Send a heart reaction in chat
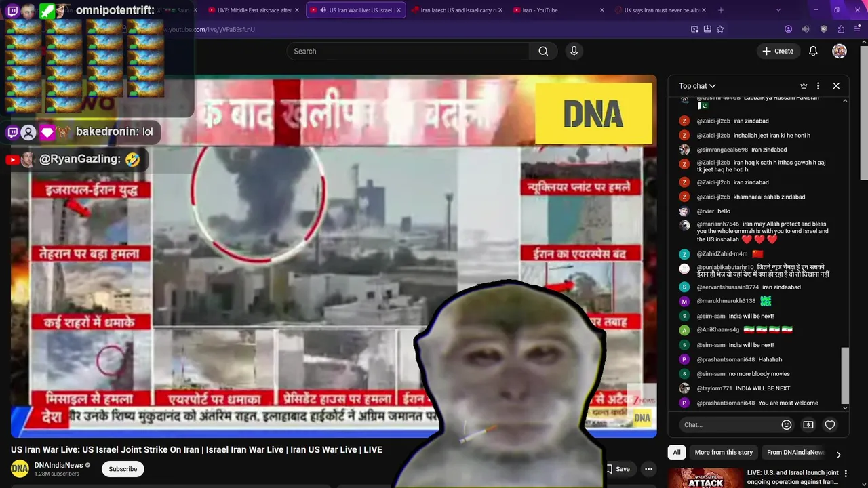 tap(830, 425)
